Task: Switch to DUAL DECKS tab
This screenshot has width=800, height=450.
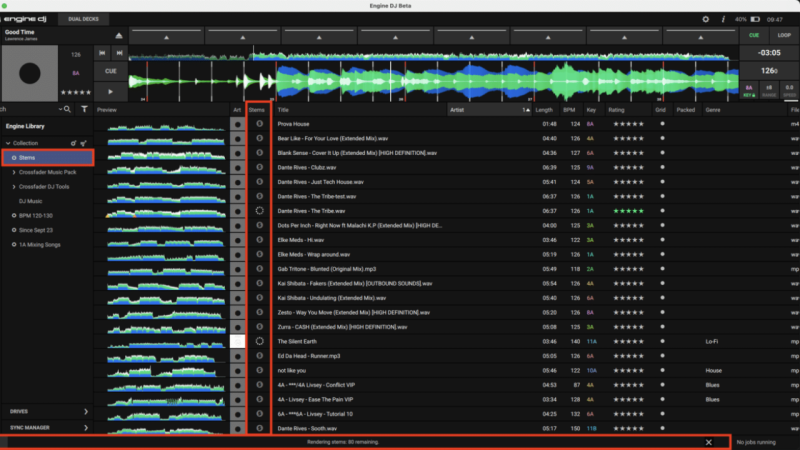Action: [x=83, y=19]
